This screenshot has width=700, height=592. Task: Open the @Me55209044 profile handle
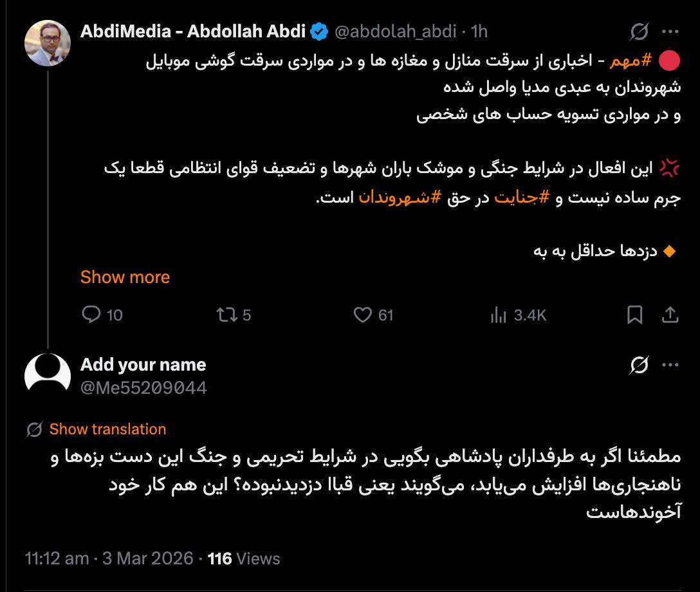coord(143,387)
